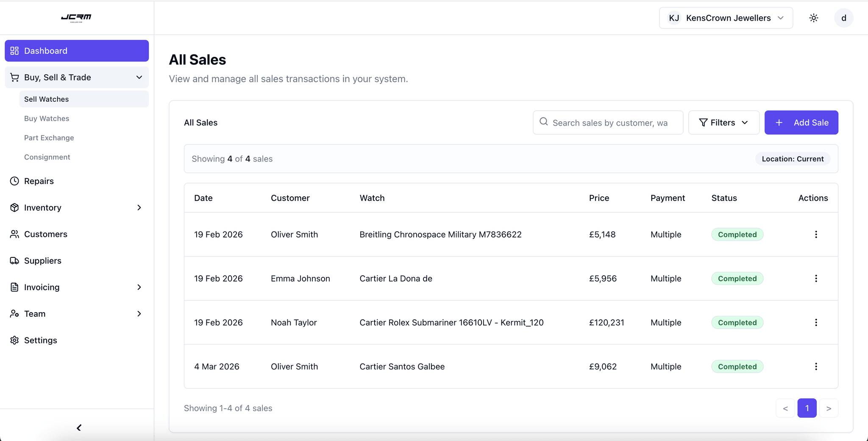Click the search sales input field
The width and height of the screenshot is (868, 441).
pyautogui.click(x=610, y=122)
